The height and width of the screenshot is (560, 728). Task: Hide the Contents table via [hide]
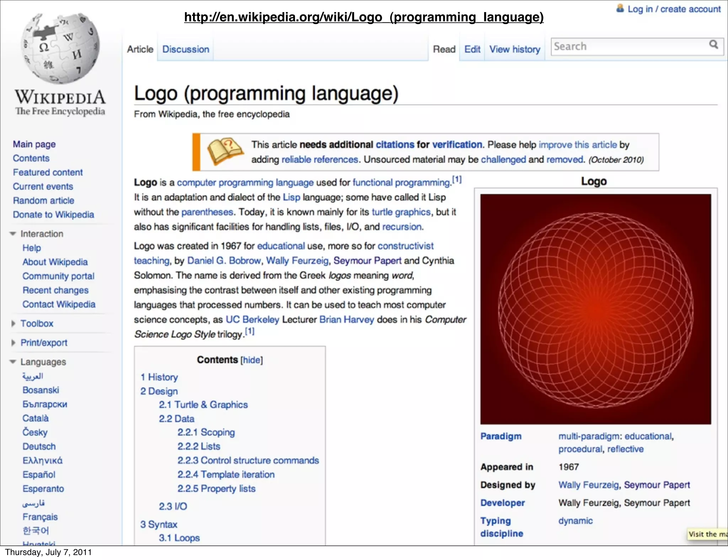(x=252, y=360)
